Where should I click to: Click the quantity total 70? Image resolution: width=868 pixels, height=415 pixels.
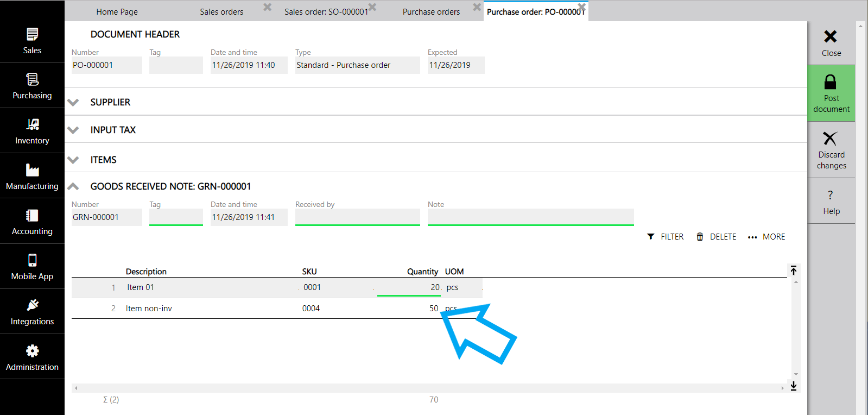pos(434,400)
